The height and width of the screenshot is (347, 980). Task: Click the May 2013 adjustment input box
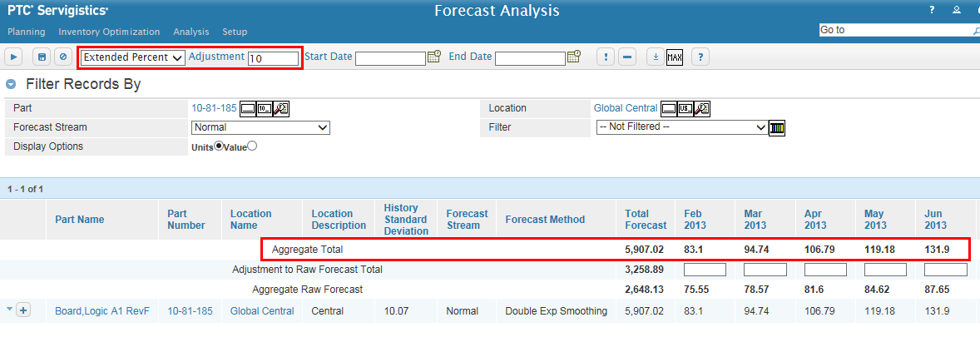[x=885, y=270]
